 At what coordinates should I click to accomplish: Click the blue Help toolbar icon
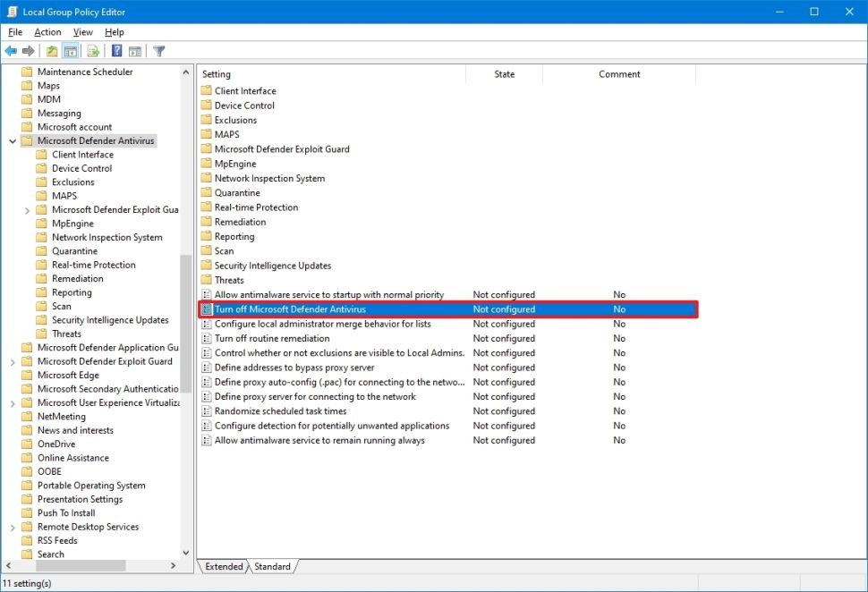(x=117, y=51)
